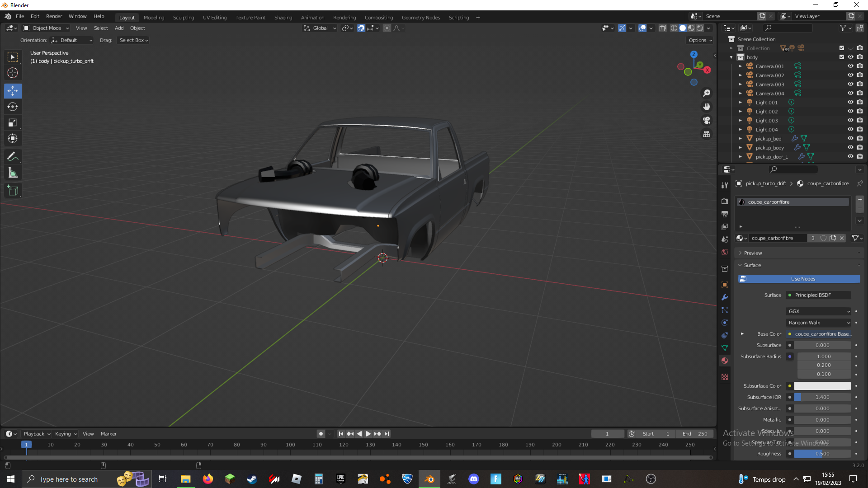Switch to the Geometry Nodes workspace tab
The height and width of the screenshot is (488, 868).
click(421, 18)
